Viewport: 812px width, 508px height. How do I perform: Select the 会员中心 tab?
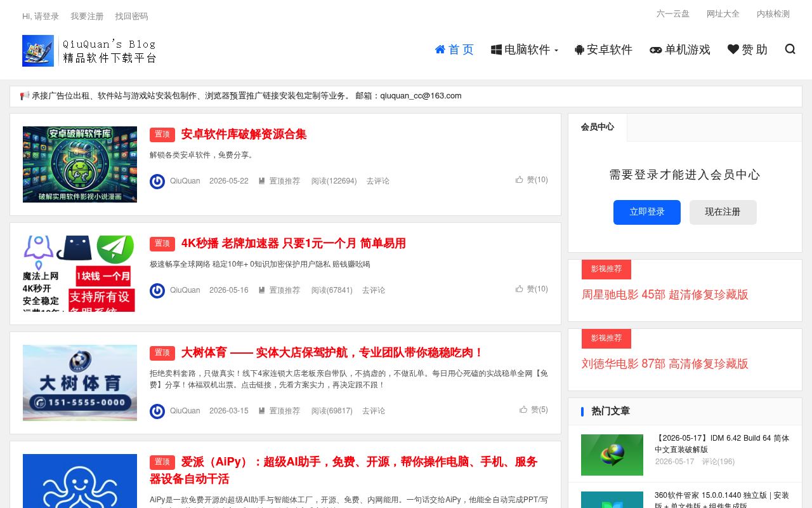(x=598, y=127)
